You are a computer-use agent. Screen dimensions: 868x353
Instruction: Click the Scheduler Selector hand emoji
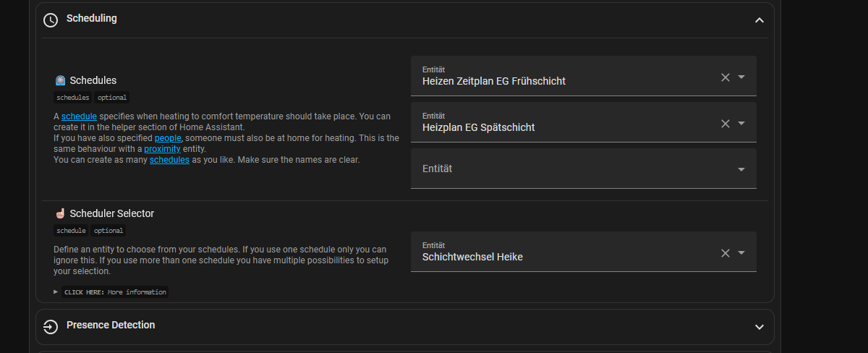pyautogui.click(x=61, y=213)
